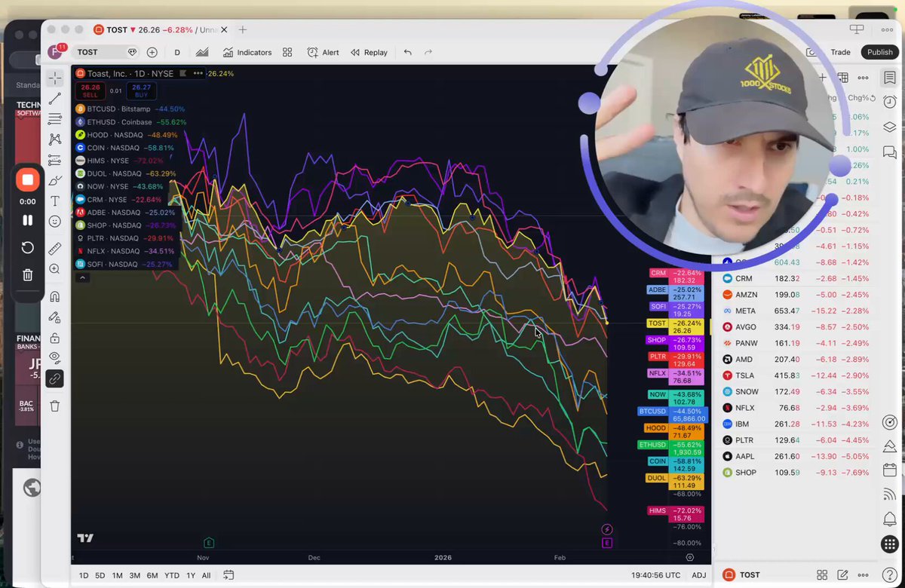Select the trend line drawing tool
The image size is (905, 588).
point(55,99)
